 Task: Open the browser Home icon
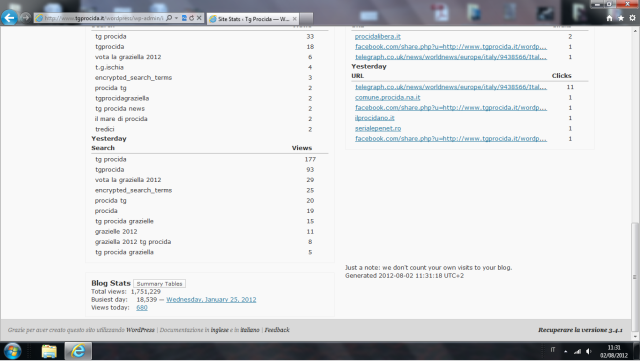(x=609, y=18)
